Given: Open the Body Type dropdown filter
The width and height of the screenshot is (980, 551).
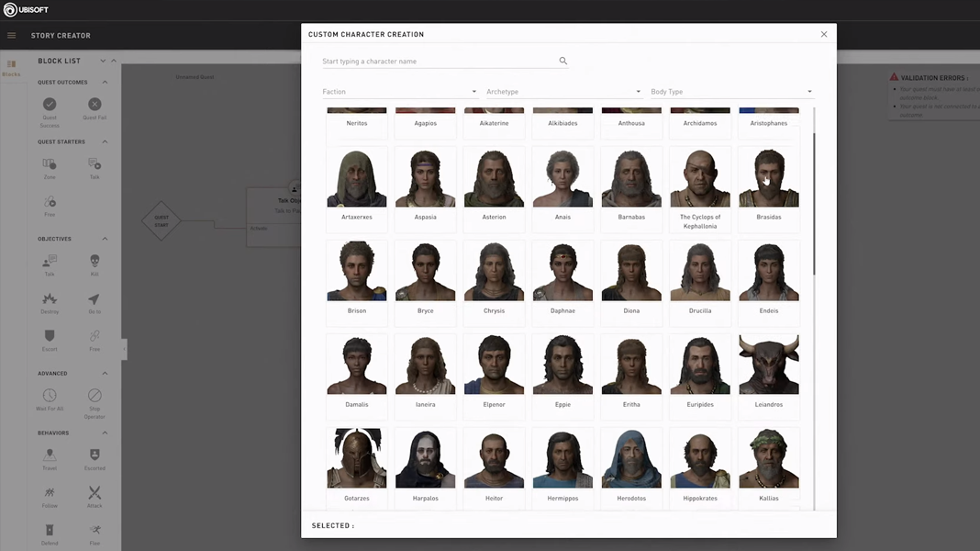Looking at the screenshot, I should click(x=731, y=92).
